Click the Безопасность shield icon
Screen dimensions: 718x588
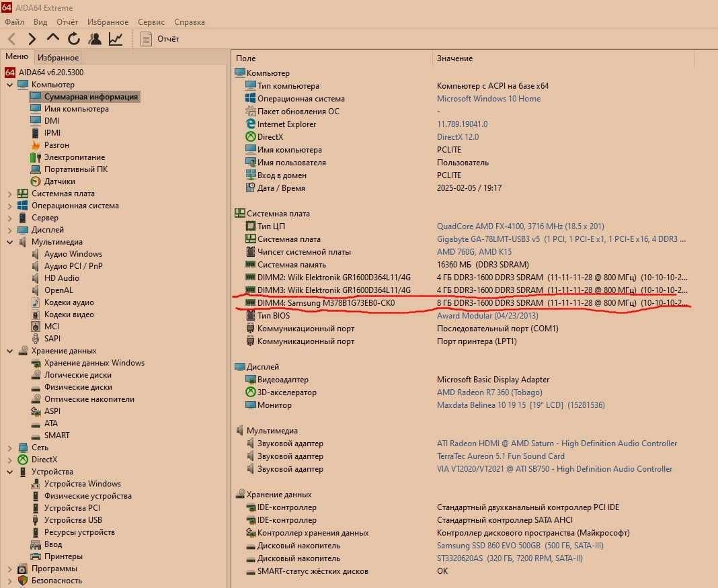tap(22, 581)
